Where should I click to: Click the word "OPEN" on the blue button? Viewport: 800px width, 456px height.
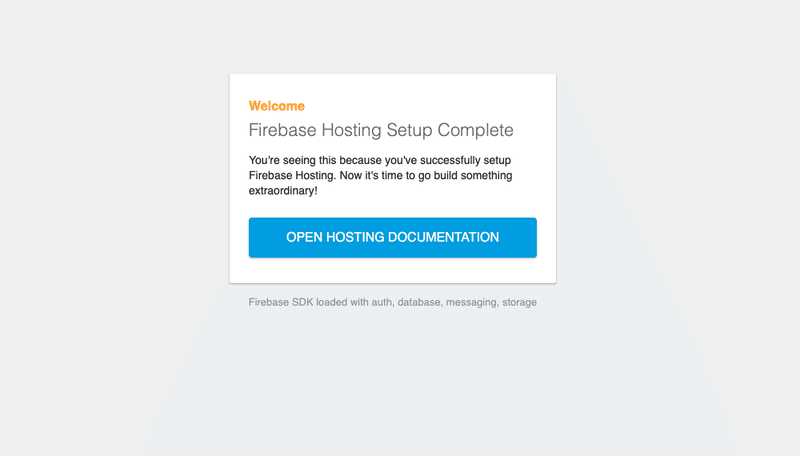[304, 237]
